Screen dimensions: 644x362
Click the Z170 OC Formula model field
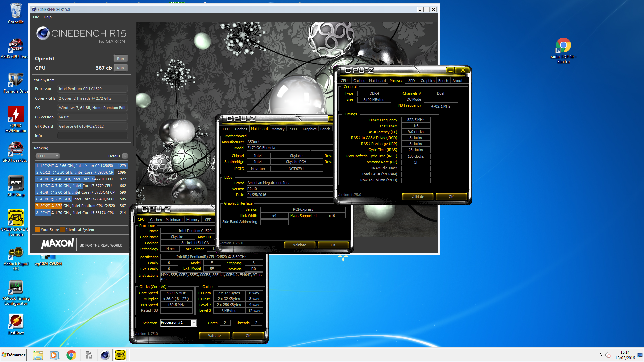[x=278, y=148]
